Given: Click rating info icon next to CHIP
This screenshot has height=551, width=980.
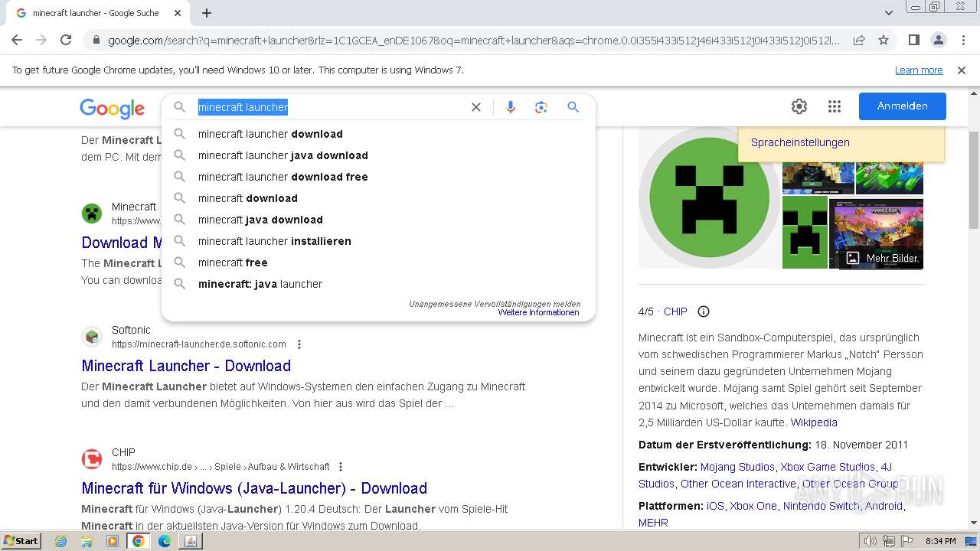Looking at the screenshot, I should tap(704, 311).
